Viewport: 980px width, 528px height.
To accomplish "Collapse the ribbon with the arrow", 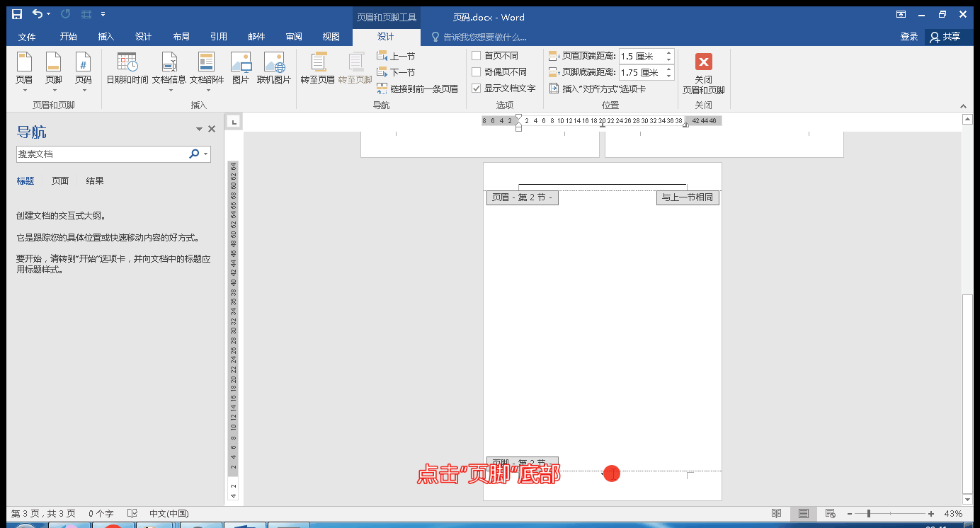I will pos(963,105).
